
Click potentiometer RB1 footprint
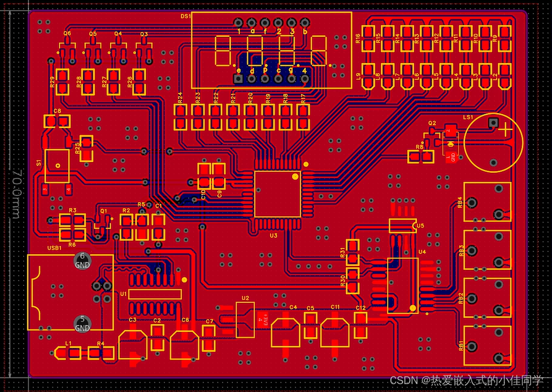click(x=488, y=346)
